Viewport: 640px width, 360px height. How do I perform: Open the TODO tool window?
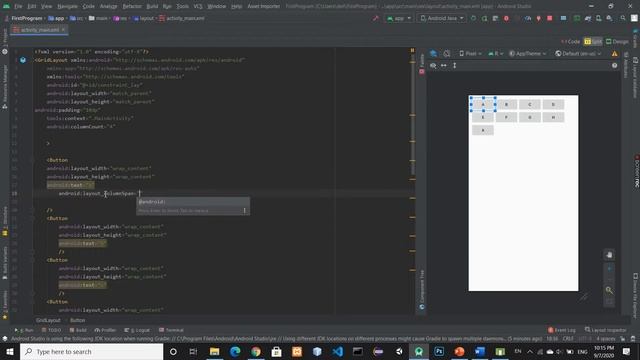tap(51, 330)
